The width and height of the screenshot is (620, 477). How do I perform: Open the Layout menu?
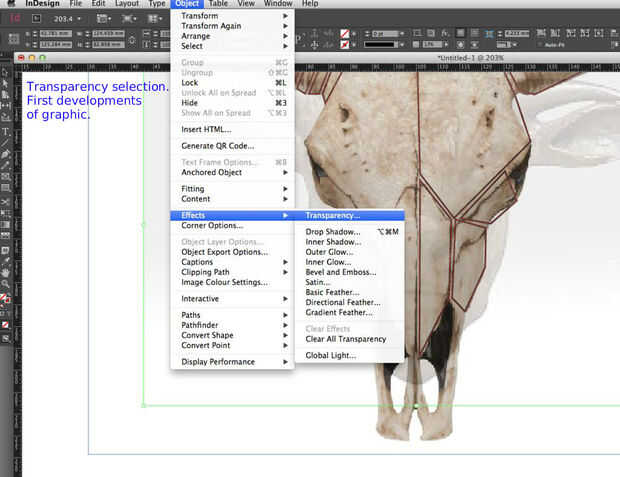[127, 4]
